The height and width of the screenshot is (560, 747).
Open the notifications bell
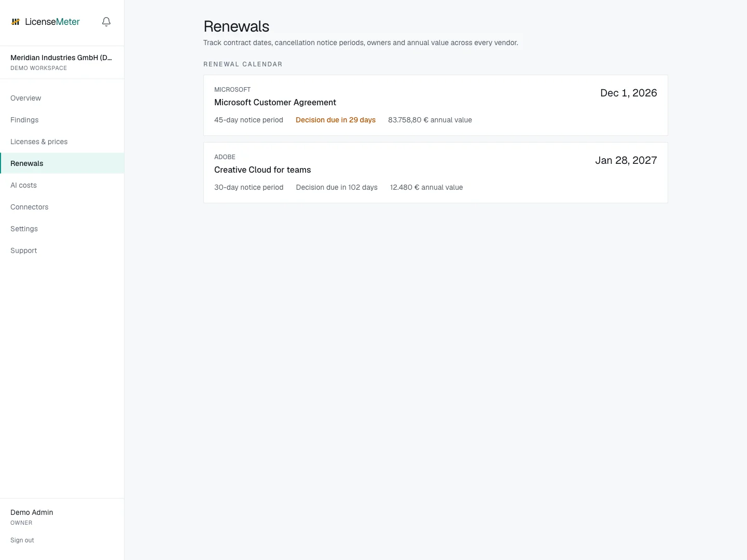[x=106, y=22]
